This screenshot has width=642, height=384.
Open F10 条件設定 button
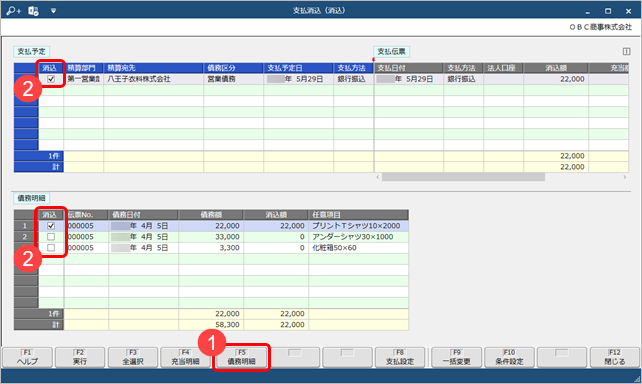(x=509, y=357)
